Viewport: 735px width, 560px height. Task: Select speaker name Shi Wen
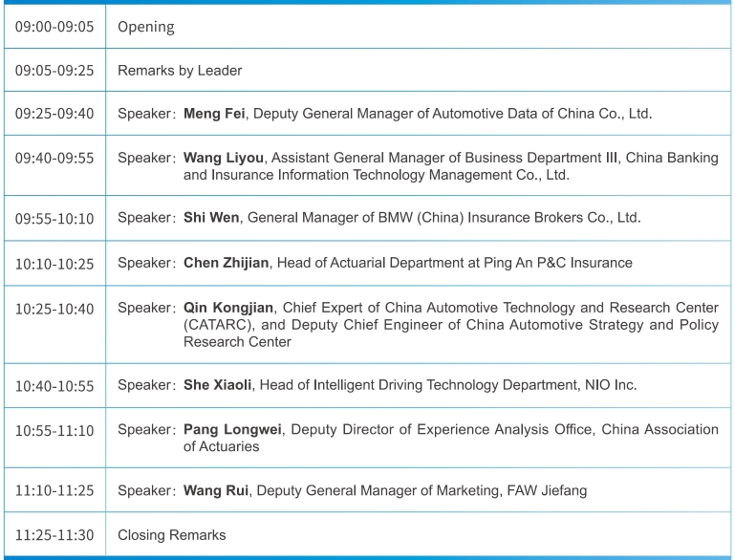pyautogui.click(x=212, y=218)
